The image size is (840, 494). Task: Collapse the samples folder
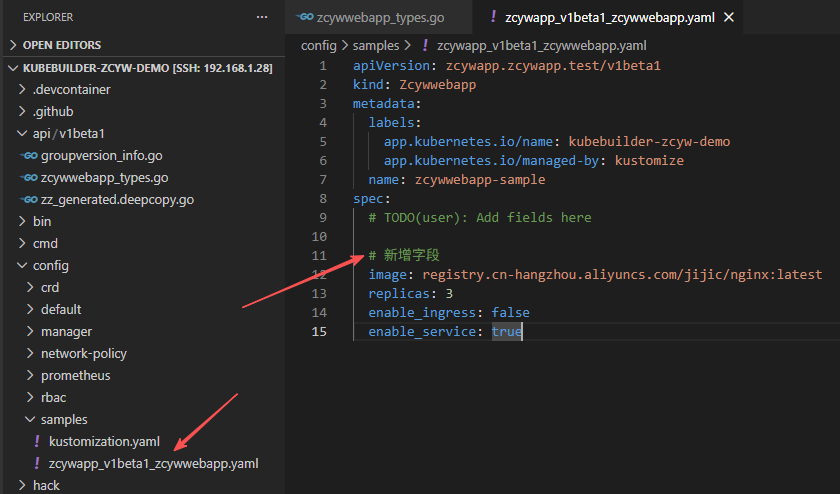point(31,420)
